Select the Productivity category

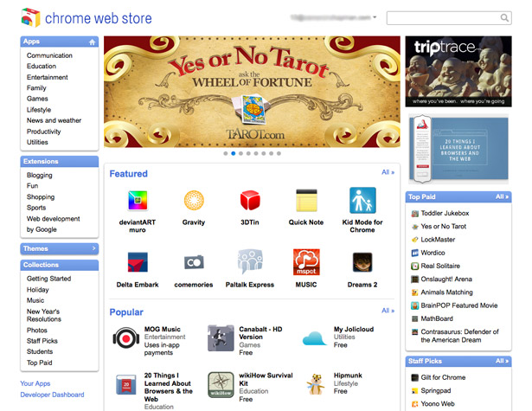44,132
